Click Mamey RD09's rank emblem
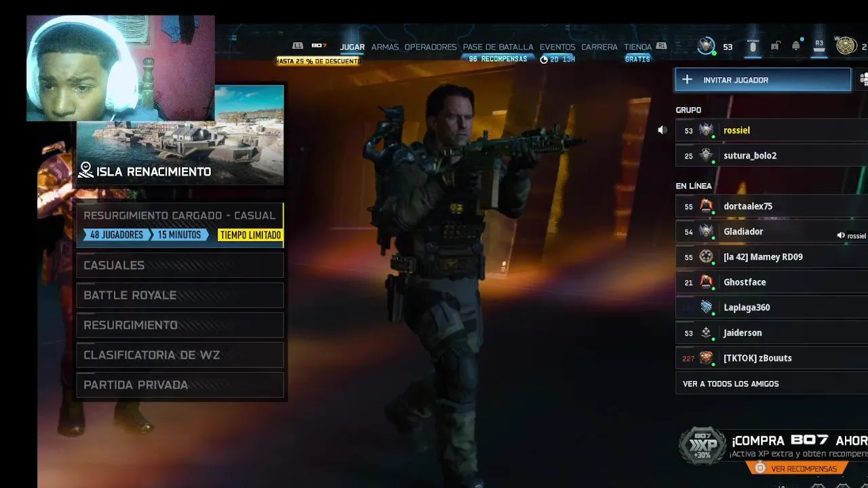The width and height of the screenshot is (868, 488). (706, 256)
